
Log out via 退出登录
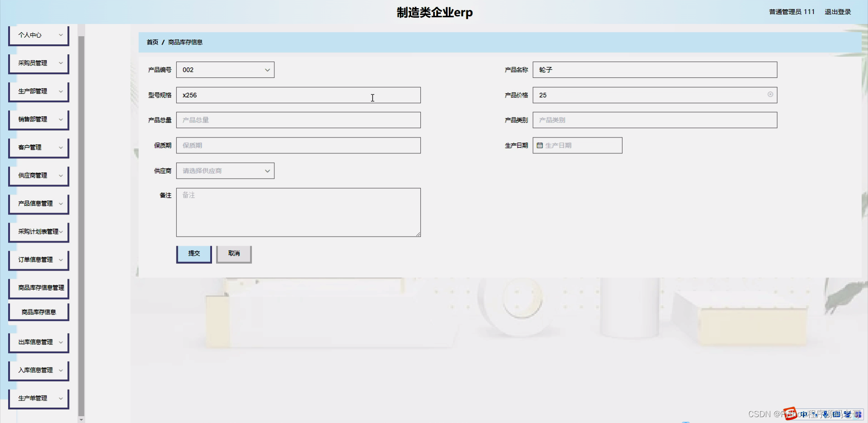(x=838, y=12)
